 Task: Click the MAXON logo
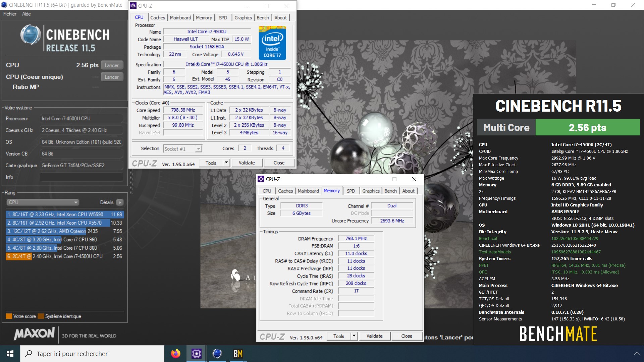(34, 334)
